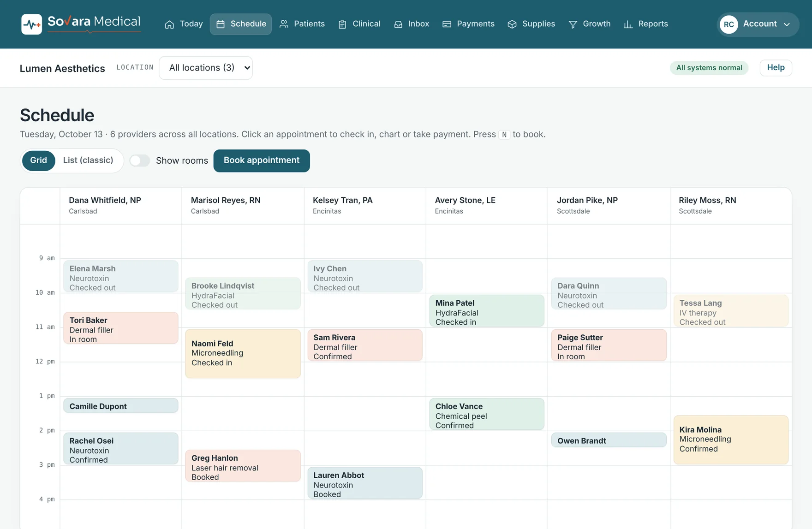Click the Sovara Medical heartbeat logo icon
This screenshot has height=529, width=812.
[x=31, y=24]
